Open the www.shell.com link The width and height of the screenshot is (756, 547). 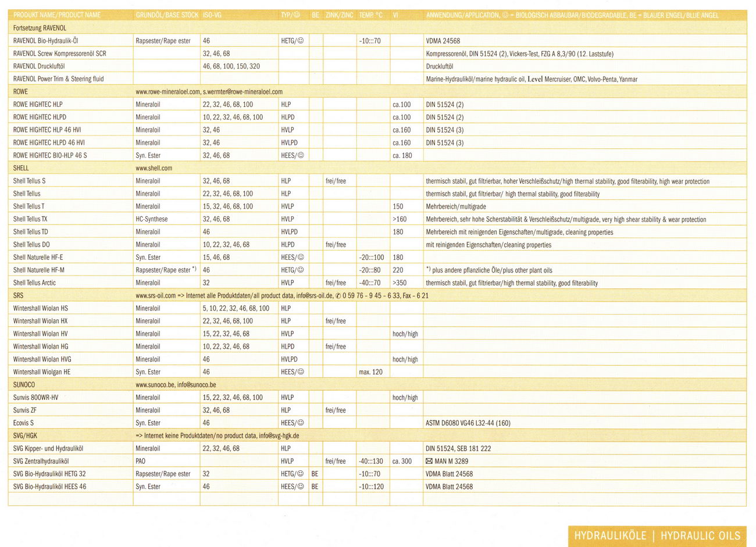pyautogui.click(x=154, y=169)
